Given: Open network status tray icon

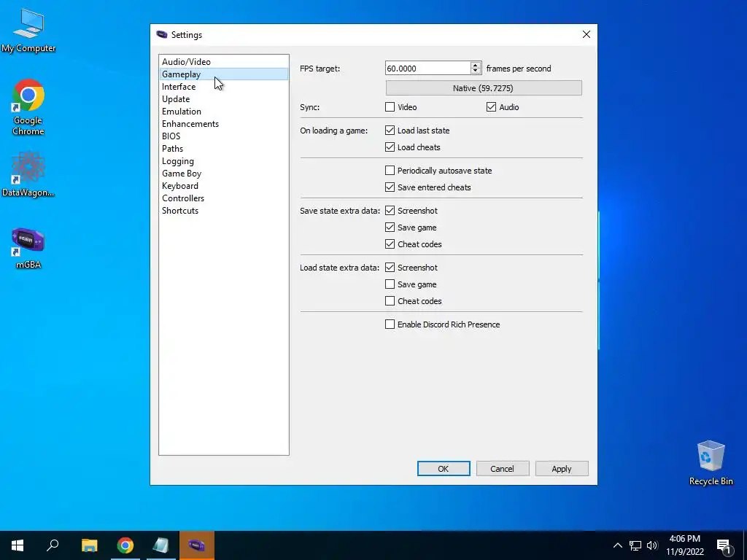Looking at the screenshot, I should point(635,545).
